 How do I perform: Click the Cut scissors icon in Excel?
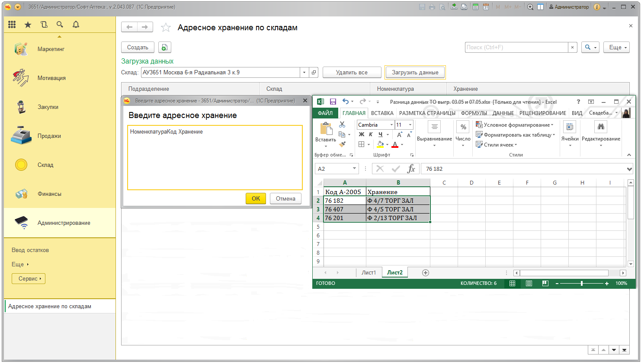click(x=342, y=125)
